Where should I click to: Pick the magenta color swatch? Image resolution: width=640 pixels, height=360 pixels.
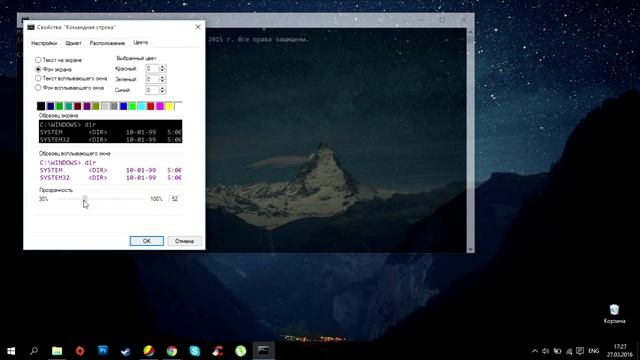(x=160, y=106)
